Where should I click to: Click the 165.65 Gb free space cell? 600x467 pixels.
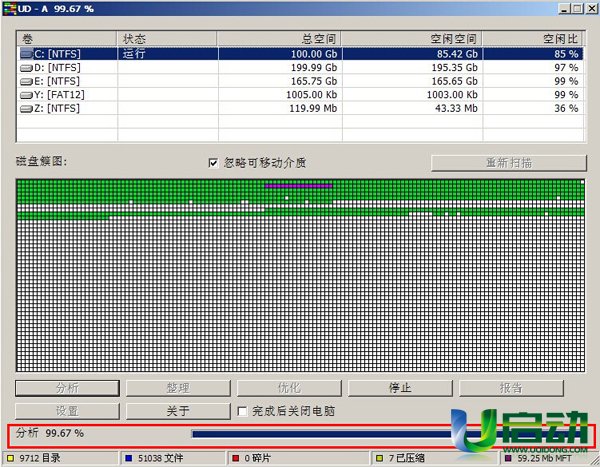tap(412, 82)
